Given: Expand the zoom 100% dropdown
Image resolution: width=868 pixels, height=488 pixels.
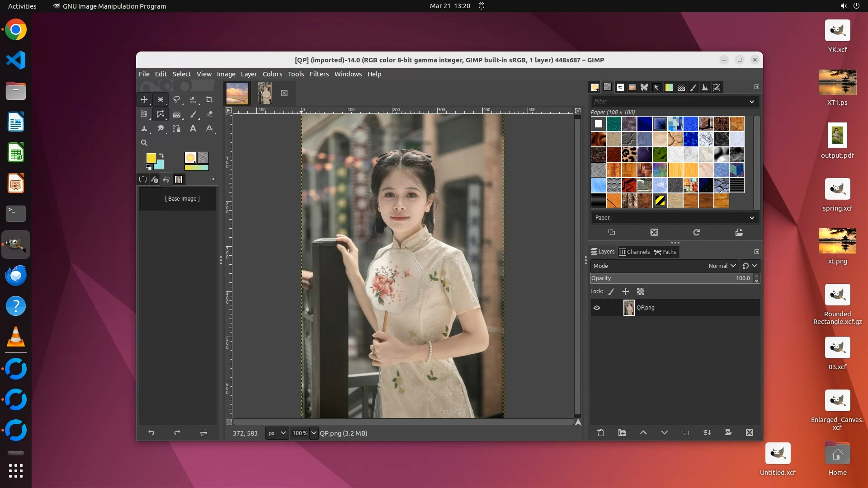Looking at the screenshot, I should click(314, 433).
